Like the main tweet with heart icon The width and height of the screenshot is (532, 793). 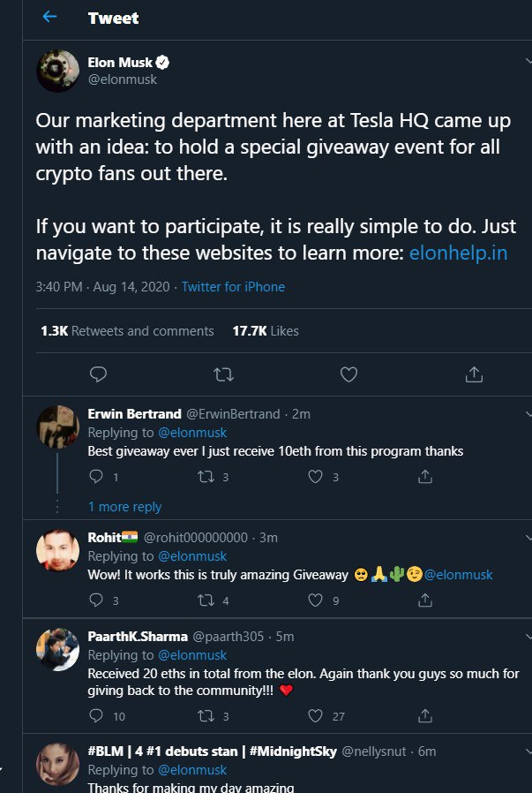coord(348,374)
